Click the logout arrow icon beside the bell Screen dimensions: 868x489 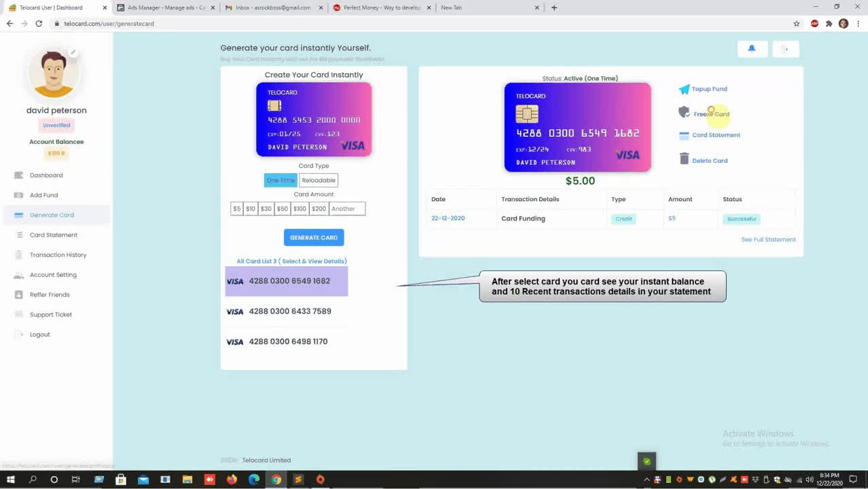tap(784, 49)
